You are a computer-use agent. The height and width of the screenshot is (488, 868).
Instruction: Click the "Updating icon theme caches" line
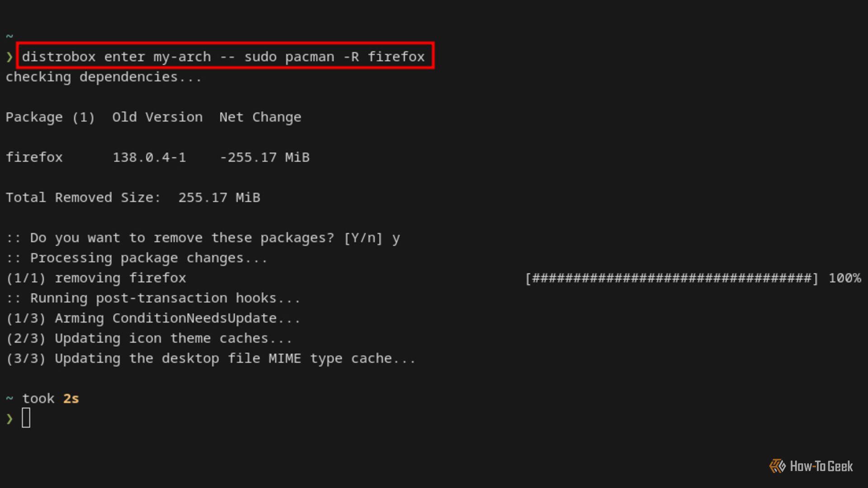pyautogui.click(x=149, y=338)
